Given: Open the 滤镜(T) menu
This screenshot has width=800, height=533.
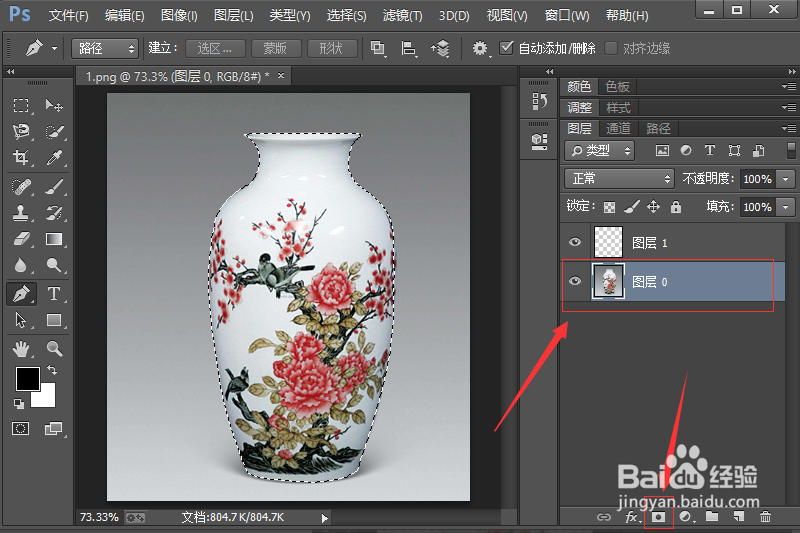Looking at the screenshot, I should point(400,16).
